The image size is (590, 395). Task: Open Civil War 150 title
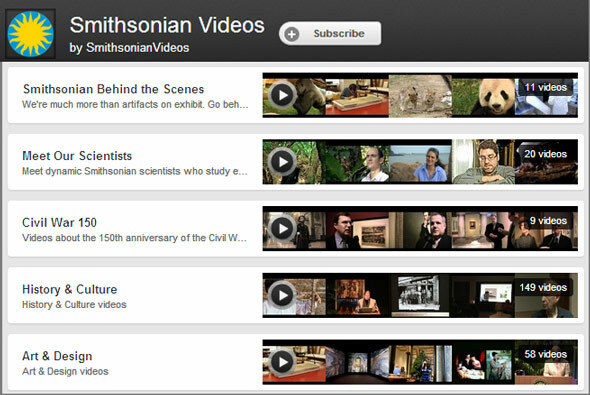coord(59,222)
